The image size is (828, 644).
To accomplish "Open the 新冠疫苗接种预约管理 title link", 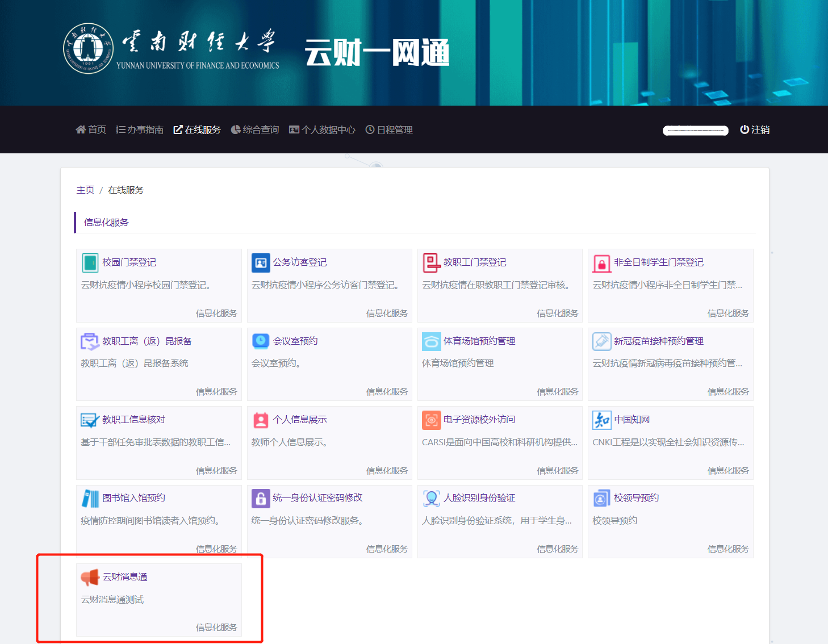I will pos(658,341).
